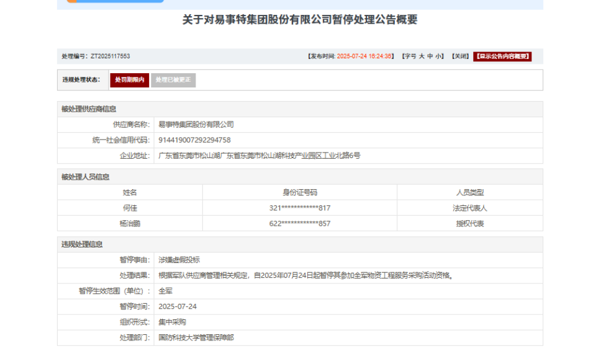Click the 处理部门 label

click(x=135, y=337)
